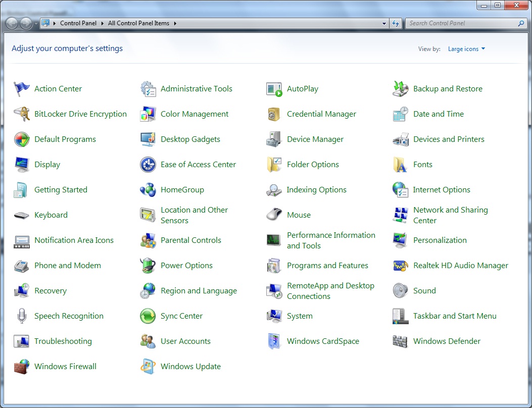Open the Windows Update icon
532x408 pixels.
click(x=148, y=367)
